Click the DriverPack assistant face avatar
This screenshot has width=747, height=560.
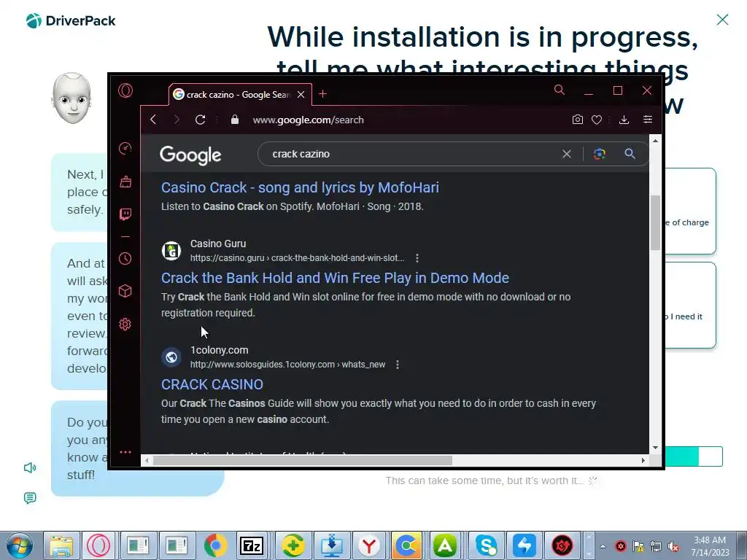point(71,98)
